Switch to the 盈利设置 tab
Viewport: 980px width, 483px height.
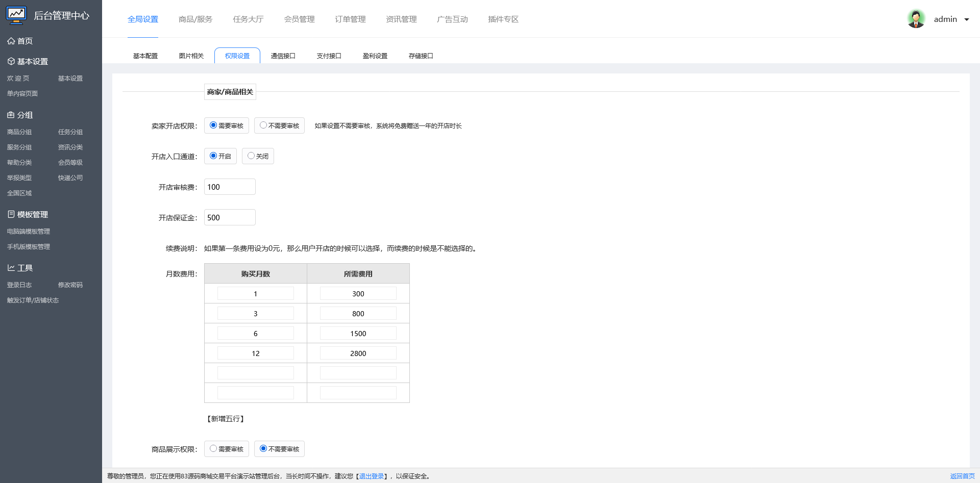tap(375, 56)
